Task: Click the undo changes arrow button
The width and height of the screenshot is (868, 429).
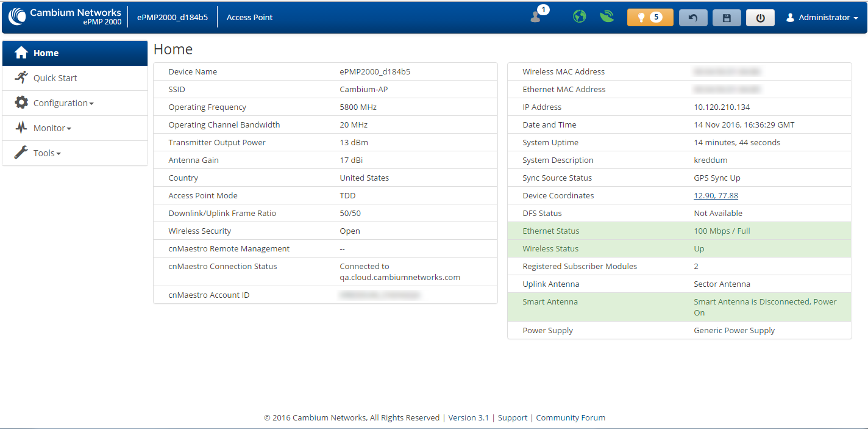Action: (x=693, y=18)
